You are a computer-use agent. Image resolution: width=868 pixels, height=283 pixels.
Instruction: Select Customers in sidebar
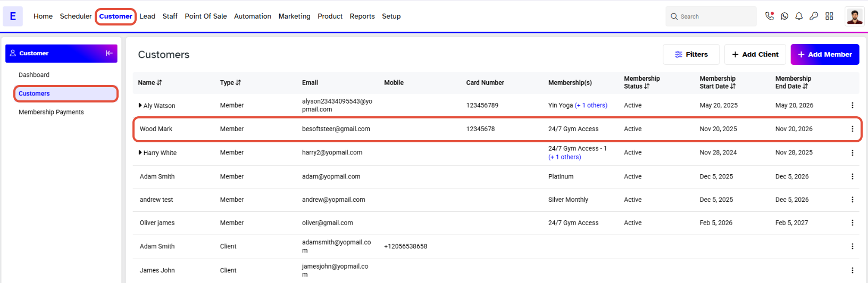click(x=65, y=93)
